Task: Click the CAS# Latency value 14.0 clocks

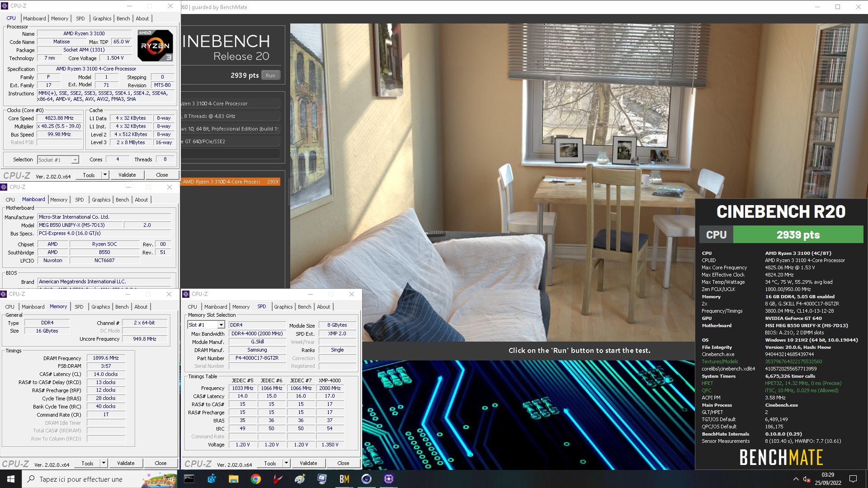Action: click(x=106, y=374)
